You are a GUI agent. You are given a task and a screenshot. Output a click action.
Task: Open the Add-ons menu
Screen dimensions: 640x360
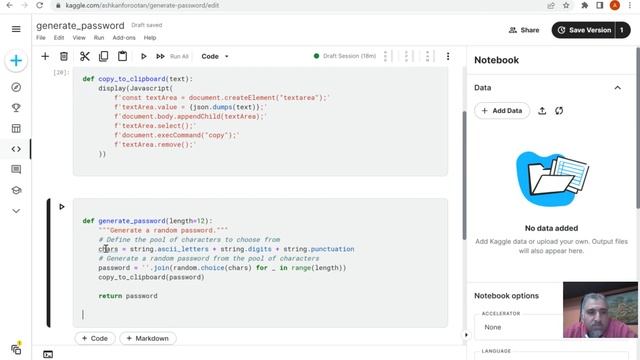[124, 38]
